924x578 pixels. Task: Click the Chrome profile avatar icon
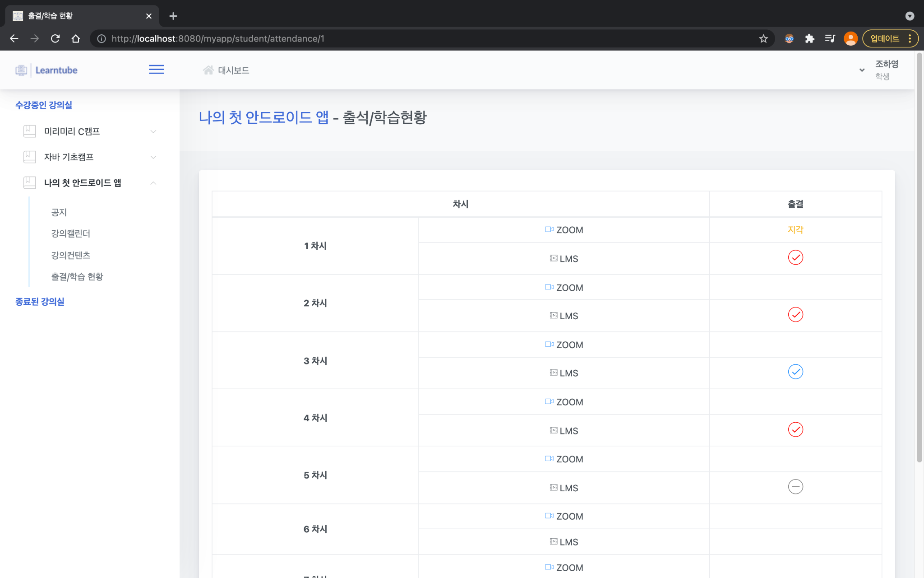850,39
